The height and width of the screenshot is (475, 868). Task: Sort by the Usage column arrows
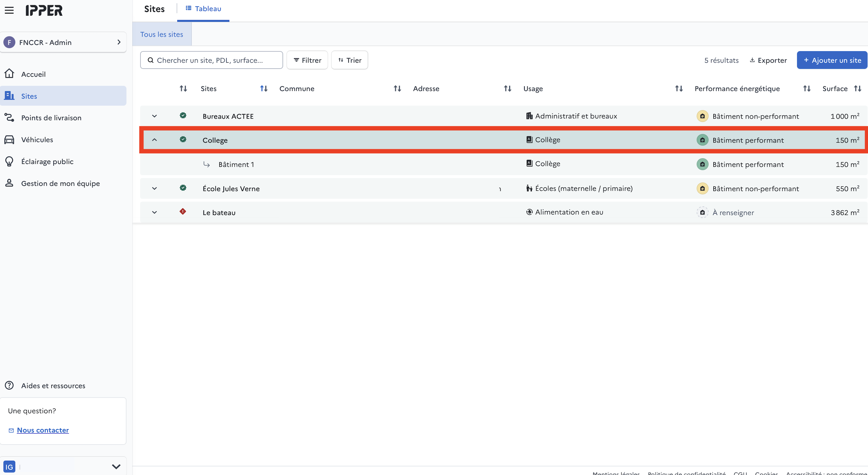679,89
